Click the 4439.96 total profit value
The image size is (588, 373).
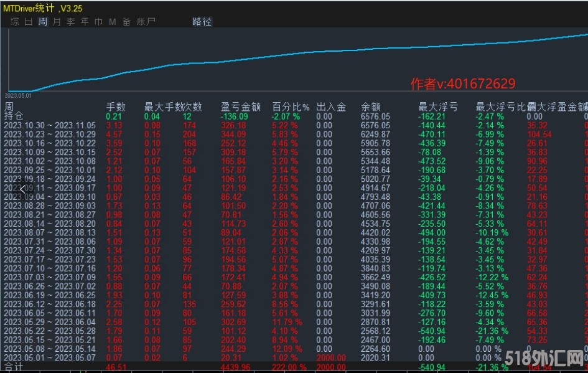click(x=236, y=367)
